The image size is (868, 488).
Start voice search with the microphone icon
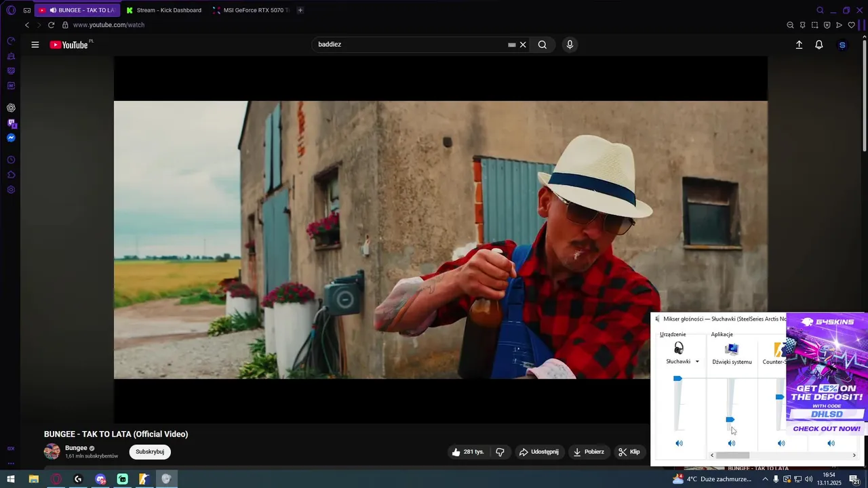tap(570, 45)
